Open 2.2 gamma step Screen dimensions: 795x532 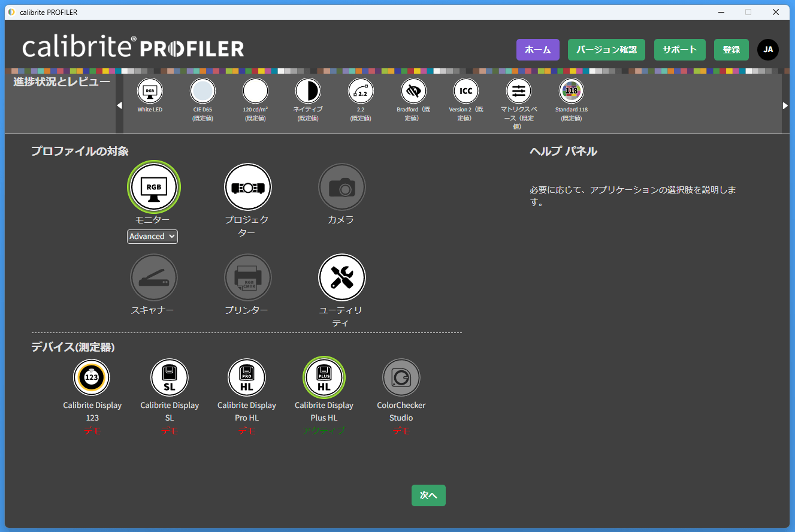pyautogui.click(x=361, y=92)
